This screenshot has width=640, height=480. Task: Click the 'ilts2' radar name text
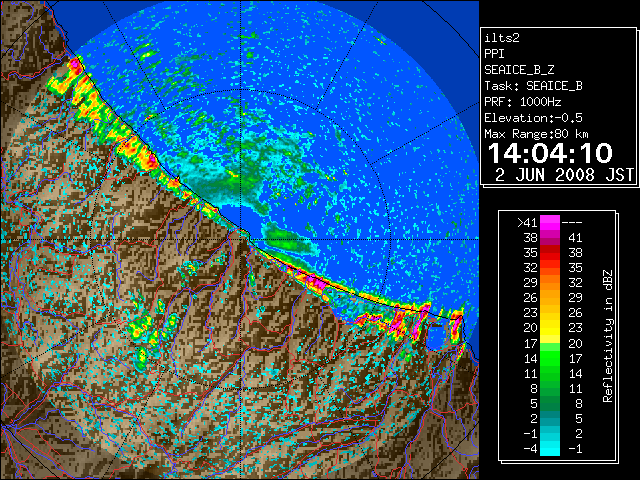click(x=502, y=38)
